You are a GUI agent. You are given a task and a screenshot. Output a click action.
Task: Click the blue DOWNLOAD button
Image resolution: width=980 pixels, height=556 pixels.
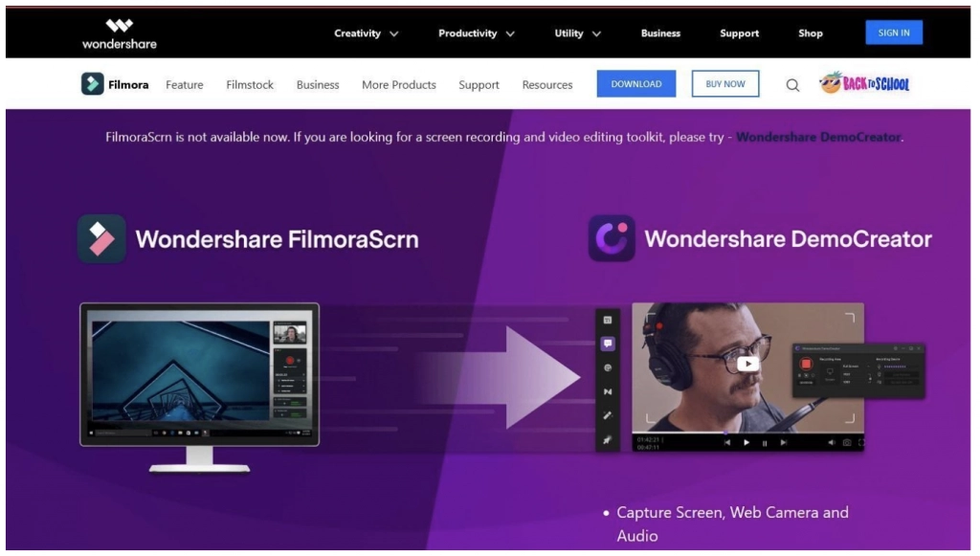click(x=636, y=84)
